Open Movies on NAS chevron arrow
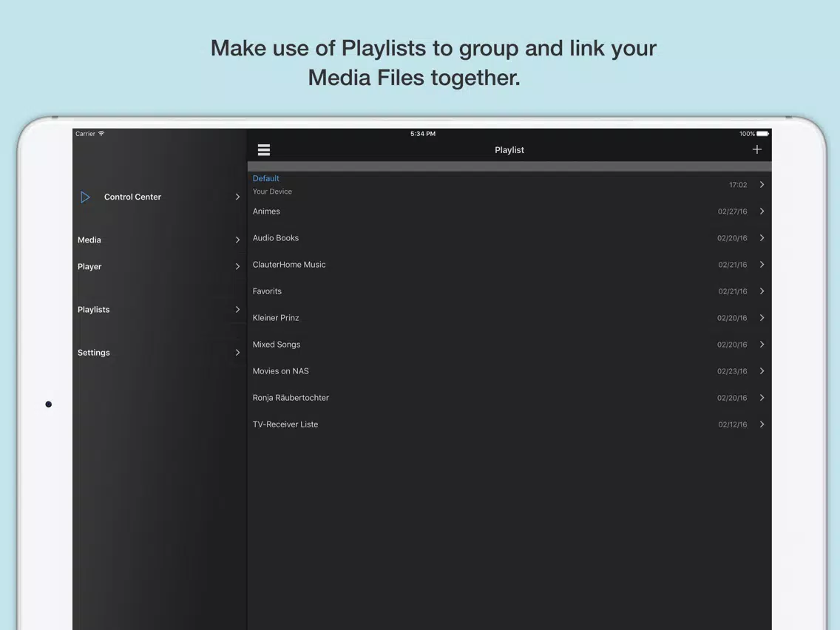The width and height of the screenshot is (840, 630). [762, 370]
